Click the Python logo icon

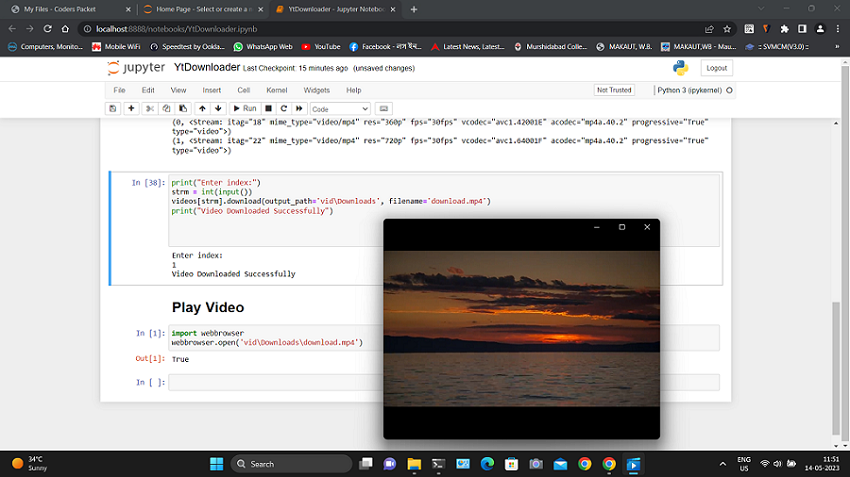680,68
